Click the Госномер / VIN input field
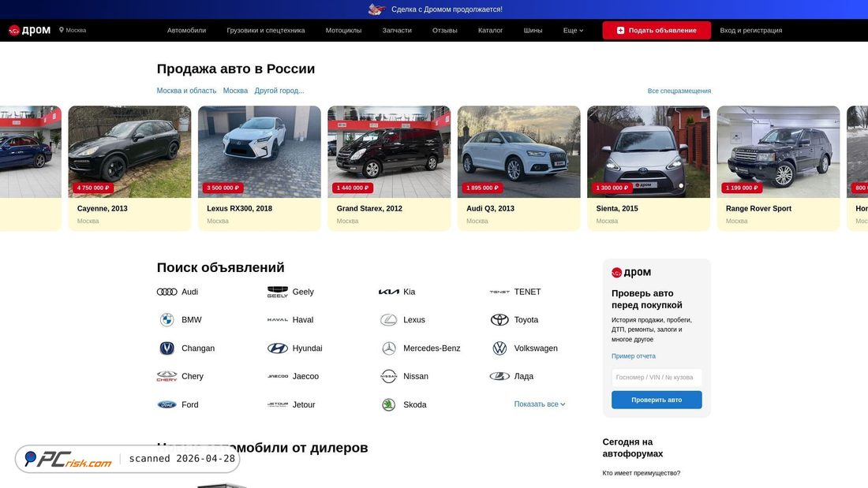This screenshot has width=868, height=488. click(x=657, y=378)
